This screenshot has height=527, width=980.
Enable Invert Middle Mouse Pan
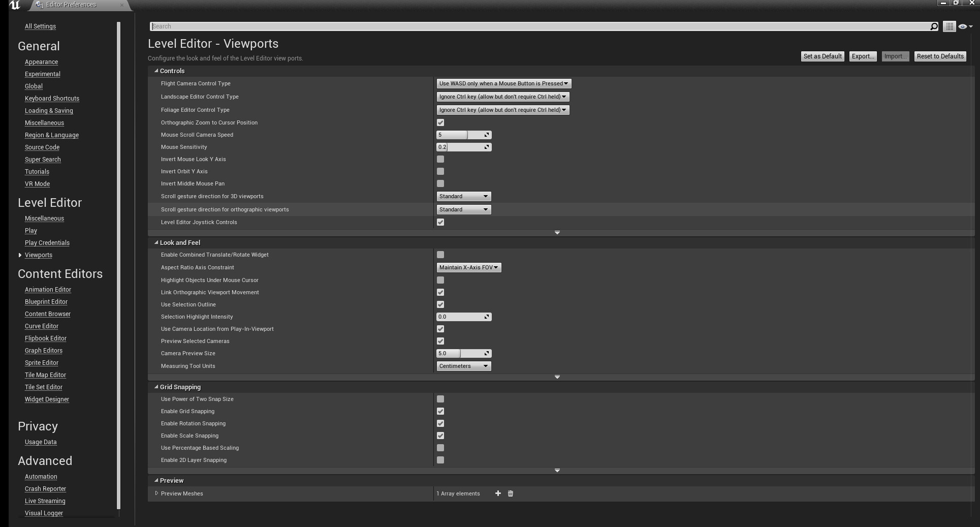[440, 183]
